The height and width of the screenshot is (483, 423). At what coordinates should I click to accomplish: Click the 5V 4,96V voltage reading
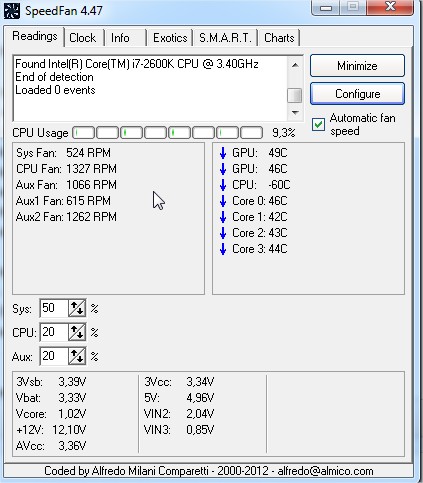click(179, 398)
